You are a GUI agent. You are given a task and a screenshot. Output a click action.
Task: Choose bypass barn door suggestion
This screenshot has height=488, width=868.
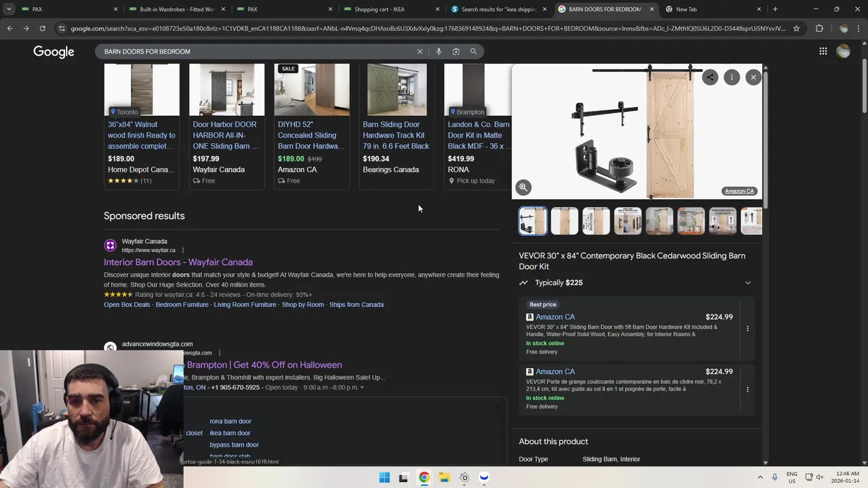point(234,445)
